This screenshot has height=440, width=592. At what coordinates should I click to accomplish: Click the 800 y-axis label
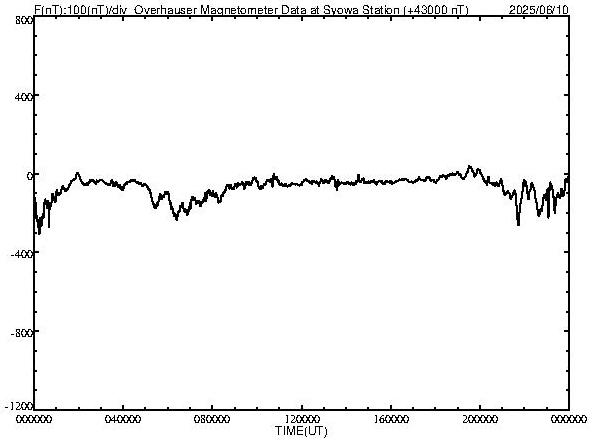point(24,20)
